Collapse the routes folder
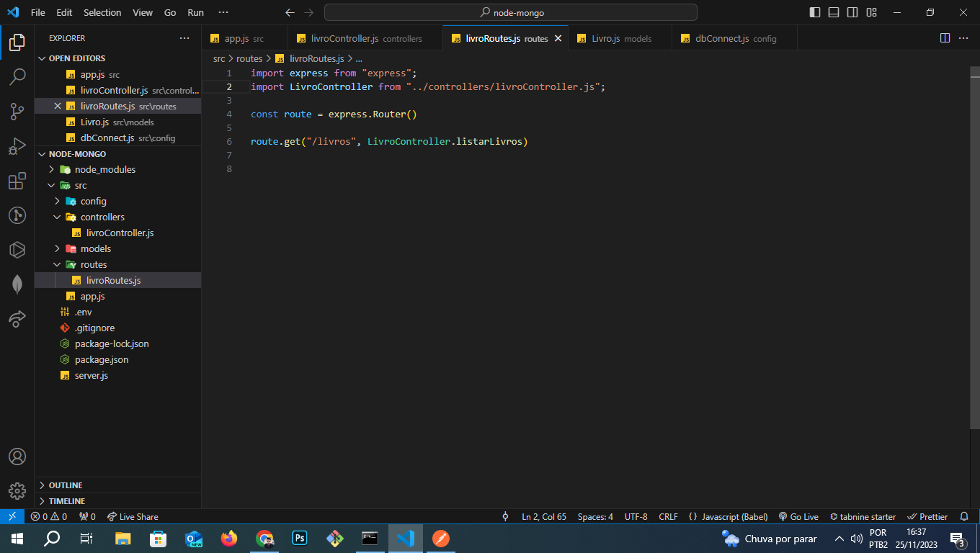Image resolution: width=980 pixels, height=553 pixels. pos(117,264)
